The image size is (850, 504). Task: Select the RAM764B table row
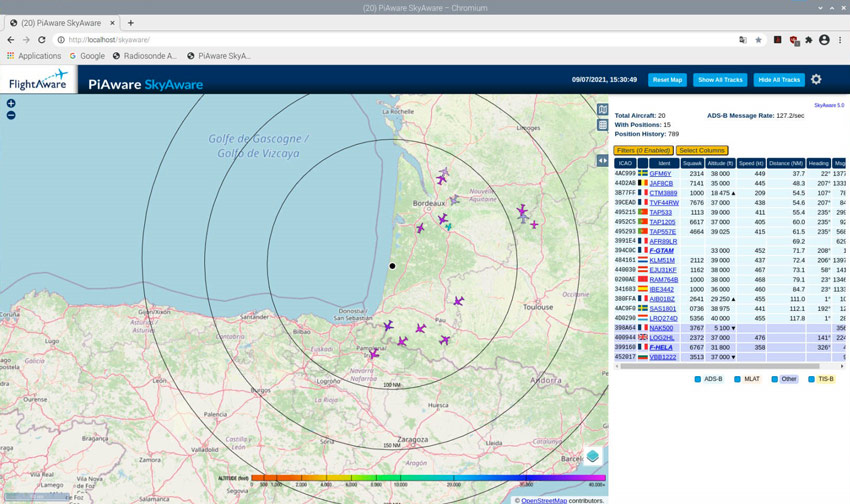[x=730, y=280]
